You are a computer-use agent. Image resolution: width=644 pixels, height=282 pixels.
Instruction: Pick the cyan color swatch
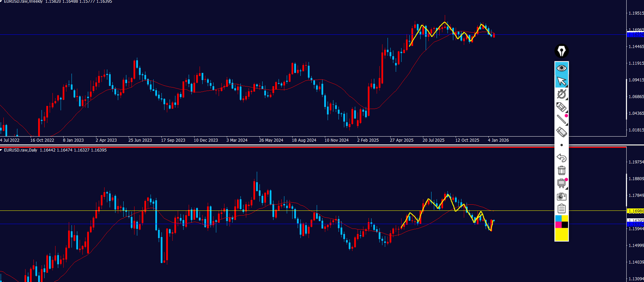(x=558, y=218)
